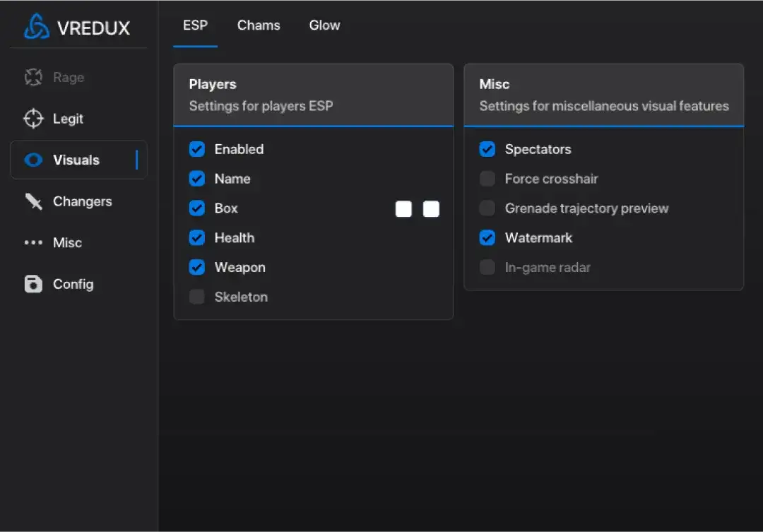Select the ESP tab

[195, 25]
